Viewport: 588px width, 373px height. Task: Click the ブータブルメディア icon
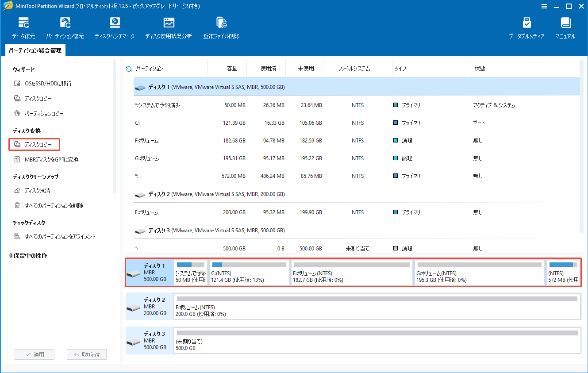click(527, 27)
